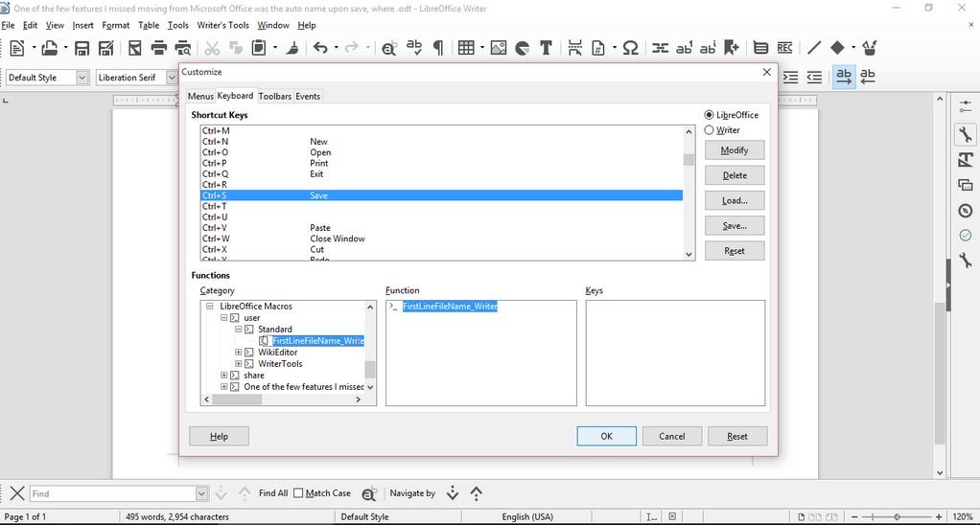Open the Liberation Serif font dropdown
980x525 pixels.
(x=172, y=78)
